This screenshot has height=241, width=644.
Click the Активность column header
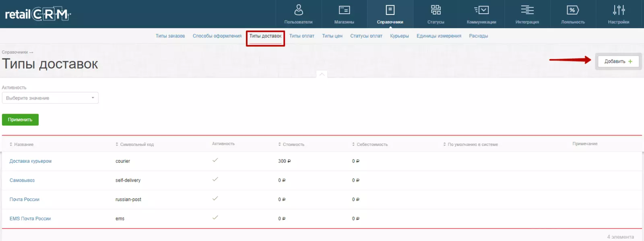point(223,144)
